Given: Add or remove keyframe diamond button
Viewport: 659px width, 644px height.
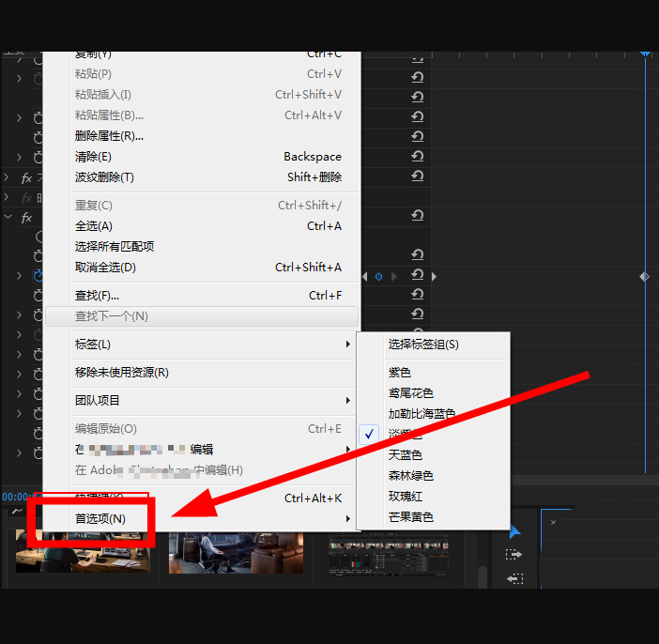Looking at the screenshot, I should click(x=378, y=277).
